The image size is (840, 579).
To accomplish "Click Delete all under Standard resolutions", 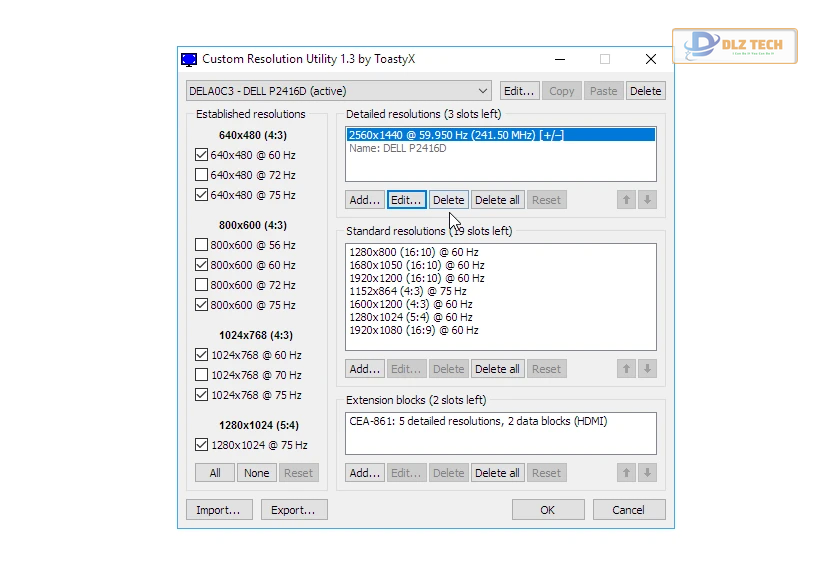I will (497, 369).
